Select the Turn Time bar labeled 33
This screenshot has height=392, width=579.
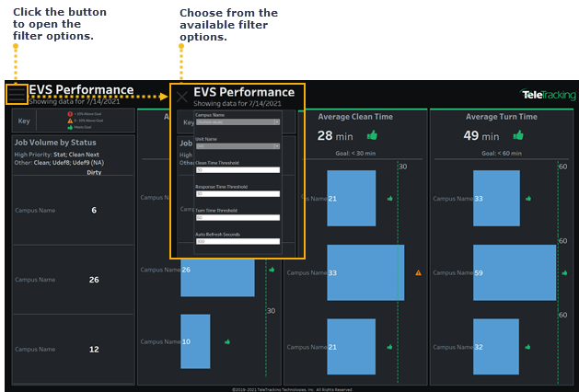tap(497, 198)
